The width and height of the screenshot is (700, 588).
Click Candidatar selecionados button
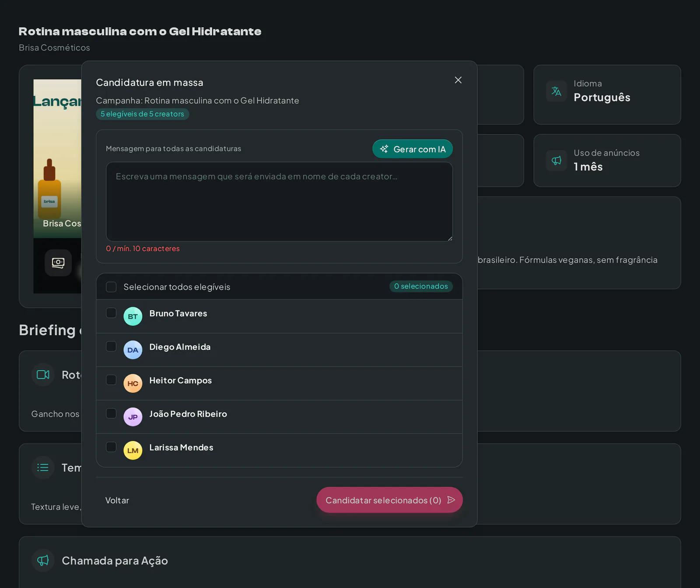click(x=389, y=500)
